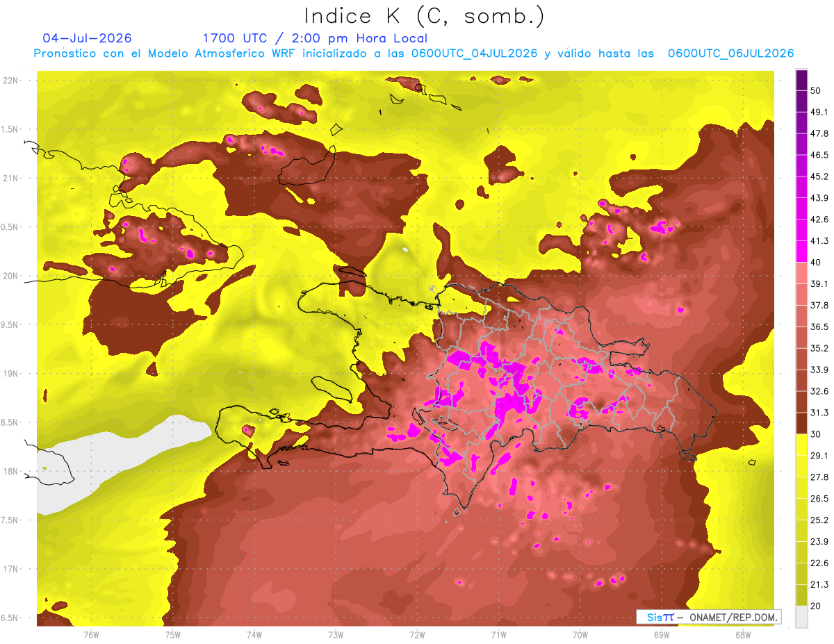This screenshot has width=834, height=644.
Task: Click the colorbar value "50"
Action: point(817,90)
